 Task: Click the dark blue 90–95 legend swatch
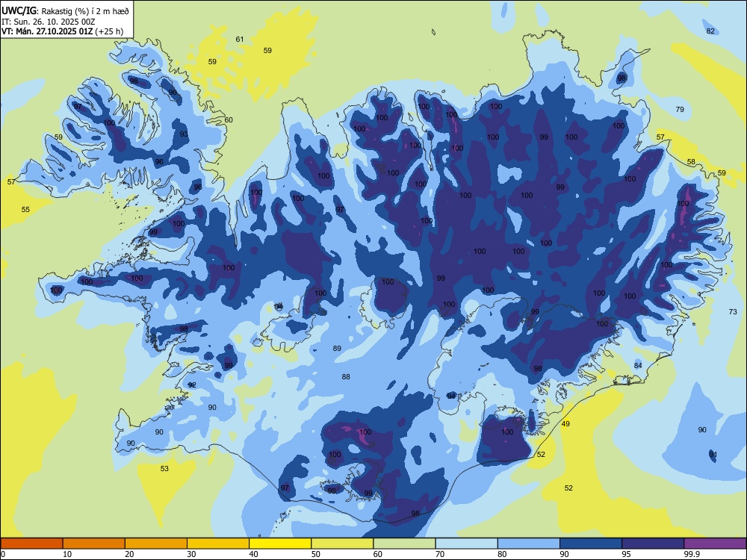591,544
